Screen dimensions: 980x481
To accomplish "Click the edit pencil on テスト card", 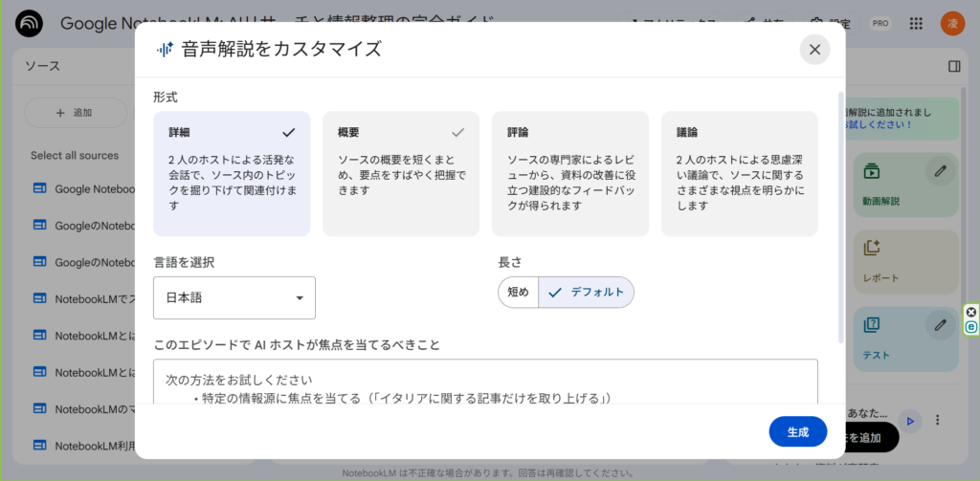I will click(x=941, y=325).
